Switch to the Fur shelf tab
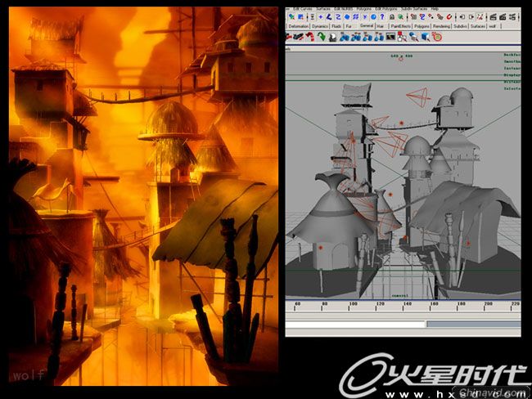 pyautogui.click(x=349, y=26)
